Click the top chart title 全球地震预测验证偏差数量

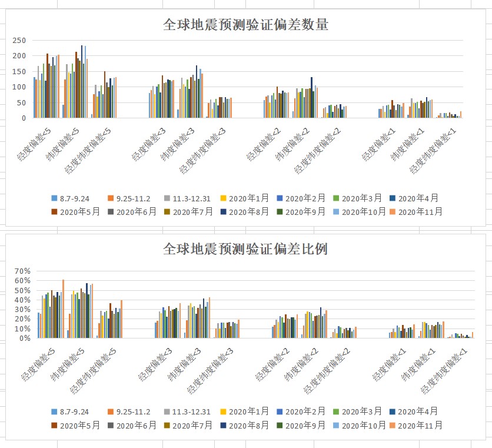tap(245, 25)
